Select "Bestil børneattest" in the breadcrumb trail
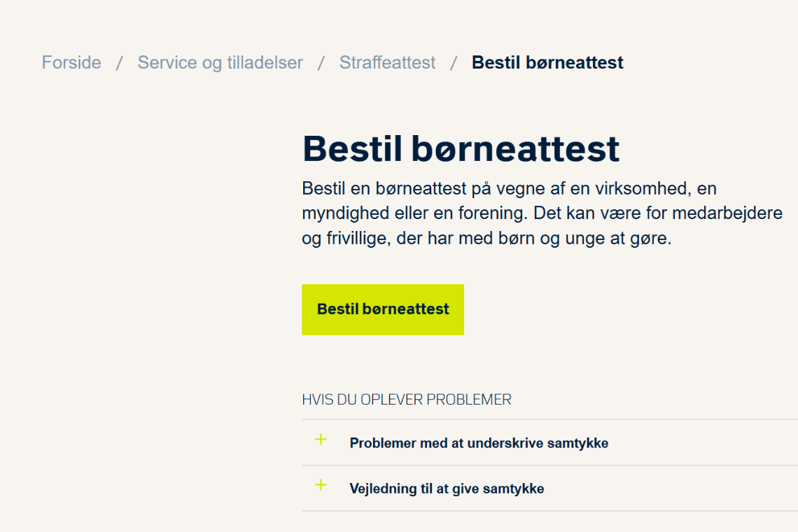This screenshot has width=798, height=532. pos(547,62)
